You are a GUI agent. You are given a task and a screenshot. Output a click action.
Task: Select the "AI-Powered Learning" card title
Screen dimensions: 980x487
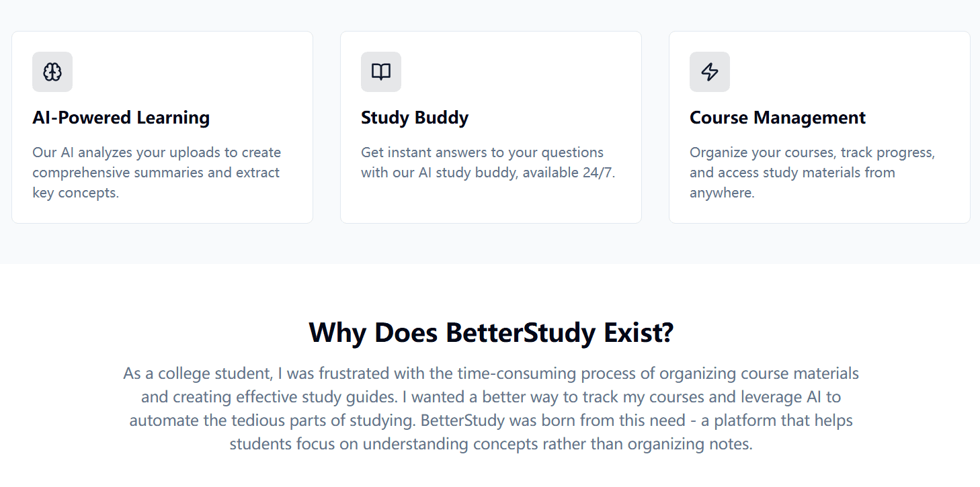coord(121,118)
